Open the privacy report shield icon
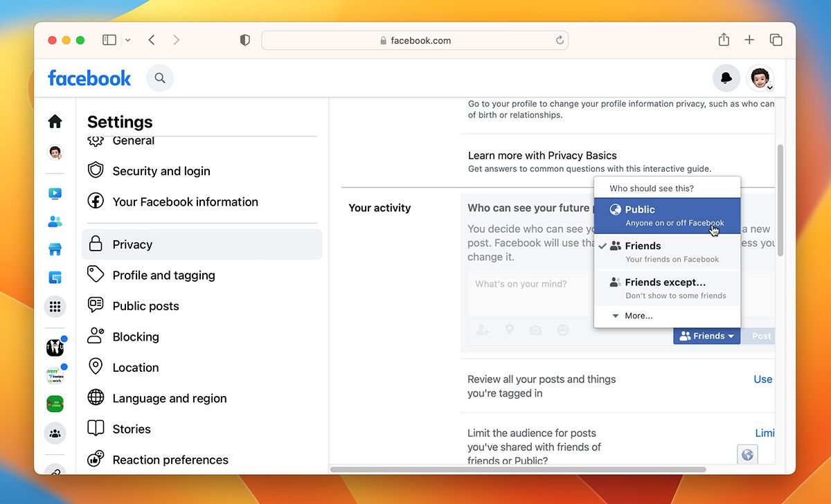Image resolution: width=831 pixels, height=504 pixels. pyautogui.click(x=244, y=40)
